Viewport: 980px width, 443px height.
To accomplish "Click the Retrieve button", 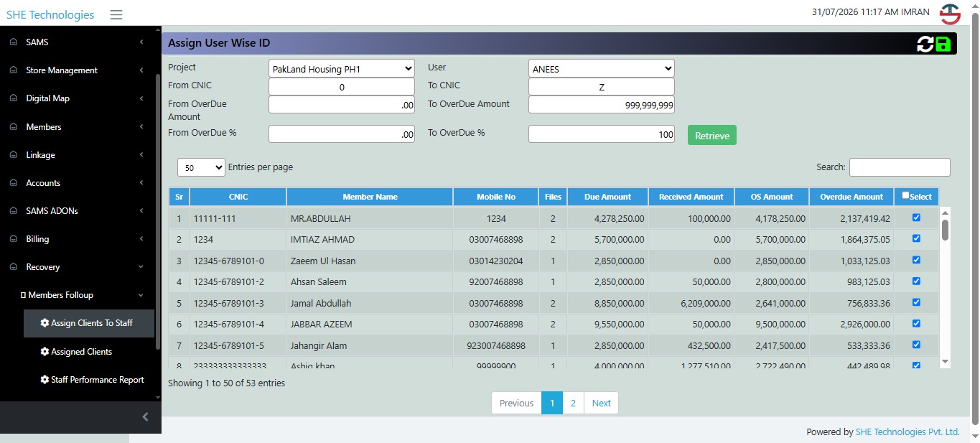I will point(712,136).
